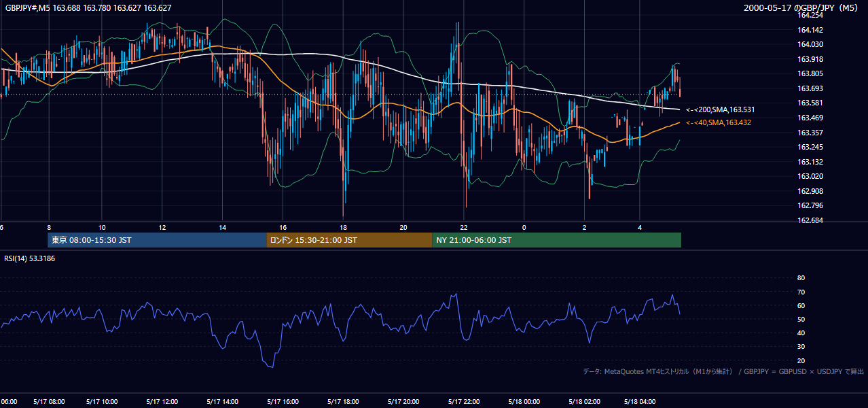Click the 40 SMA label 163.432

point(719,122)
